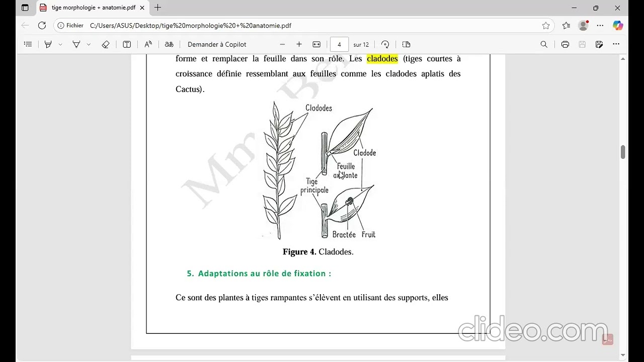644x362 pixels.
Task: Open browser settings and more menu
Action: 600,25
